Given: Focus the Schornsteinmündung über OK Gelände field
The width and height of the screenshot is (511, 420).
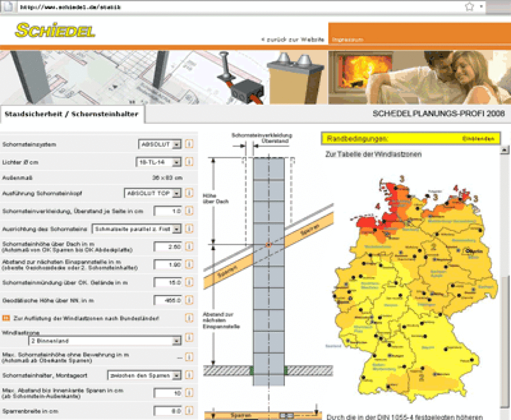Looking at the screenshot, I should (x=168, y=282).
